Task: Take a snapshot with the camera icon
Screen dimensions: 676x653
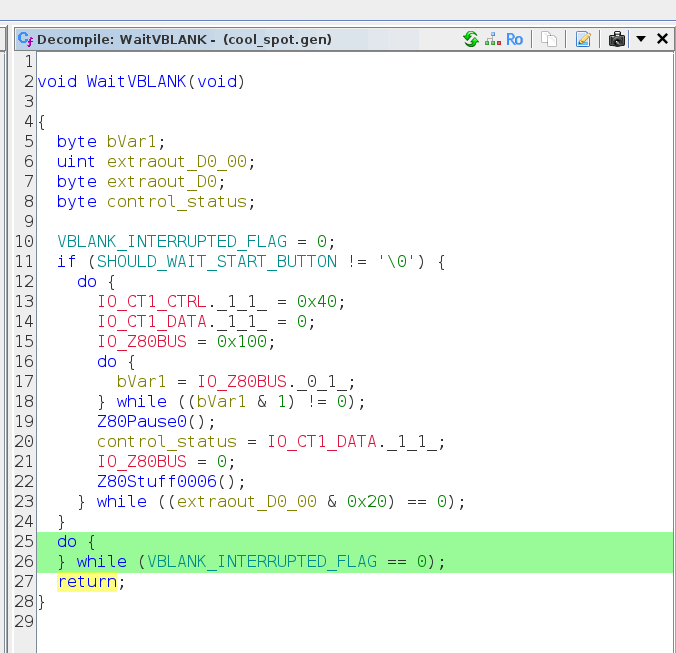Action: (x=617, y=39)
